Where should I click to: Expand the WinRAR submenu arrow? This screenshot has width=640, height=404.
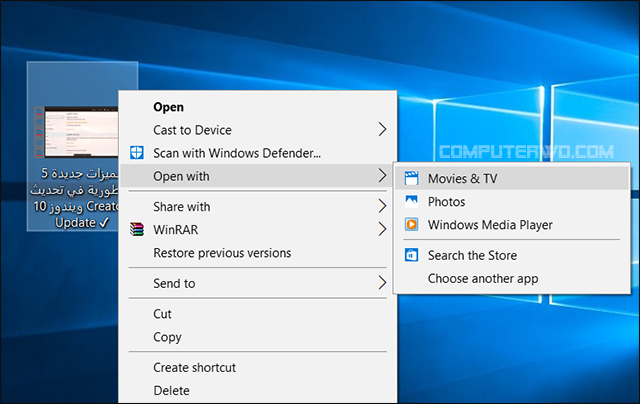(x=382, y=230)
